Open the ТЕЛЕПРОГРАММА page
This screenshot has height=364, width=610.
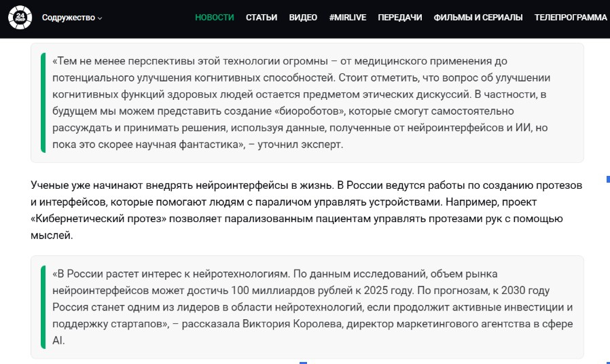coord(571,18)
